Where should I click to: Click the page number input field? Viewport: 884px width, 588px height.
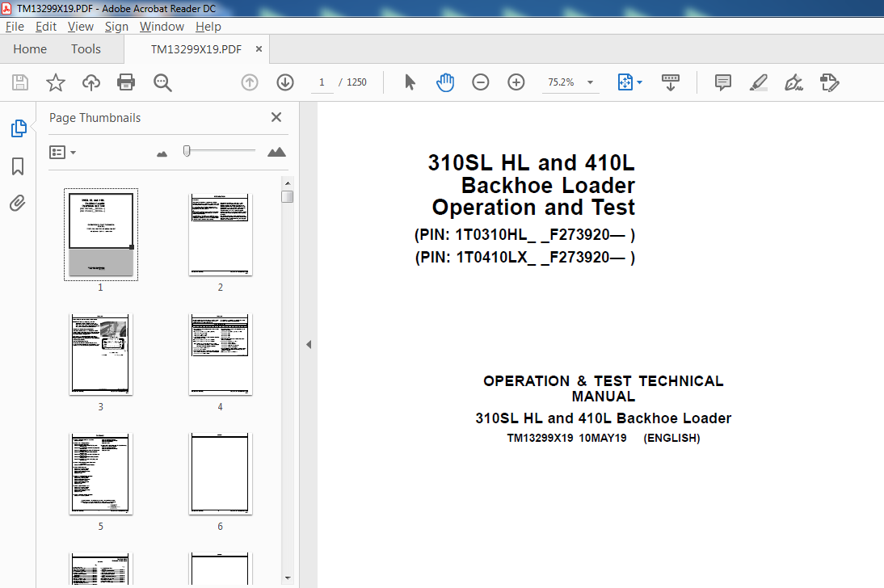(322, 82)
